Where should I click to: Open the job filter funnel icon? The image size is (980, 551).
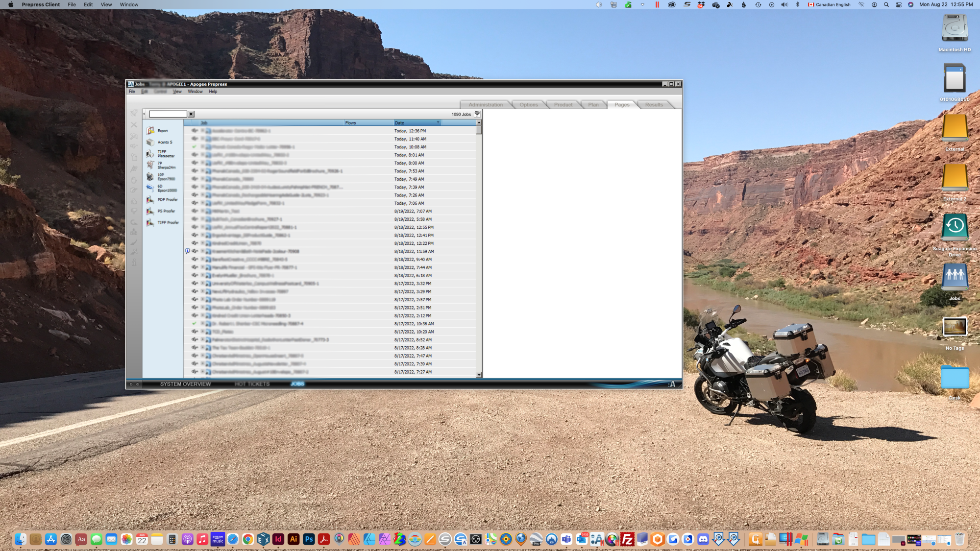coord(477,114)
